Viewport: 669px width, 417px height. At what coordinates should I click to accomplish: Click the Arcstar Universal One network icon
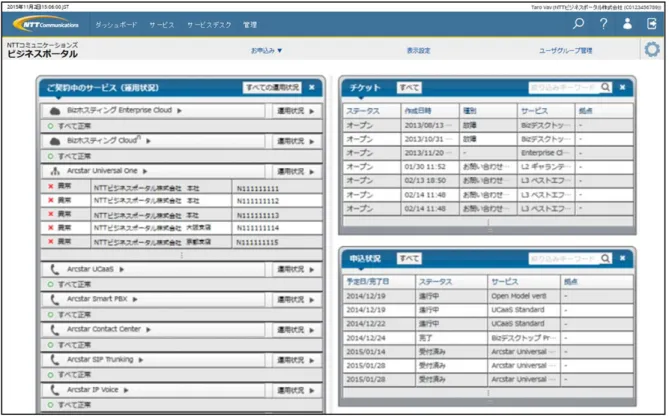pyautogui.click(x=55, y=171)
